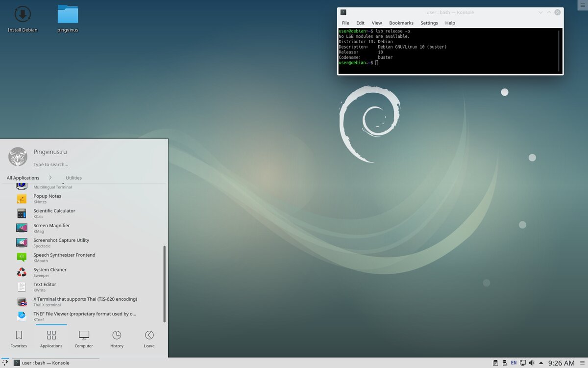Launch Speech Synthesizer Frontend KMouth icon
The height and width of the screenshot is (368, 588).
(22, 258)
